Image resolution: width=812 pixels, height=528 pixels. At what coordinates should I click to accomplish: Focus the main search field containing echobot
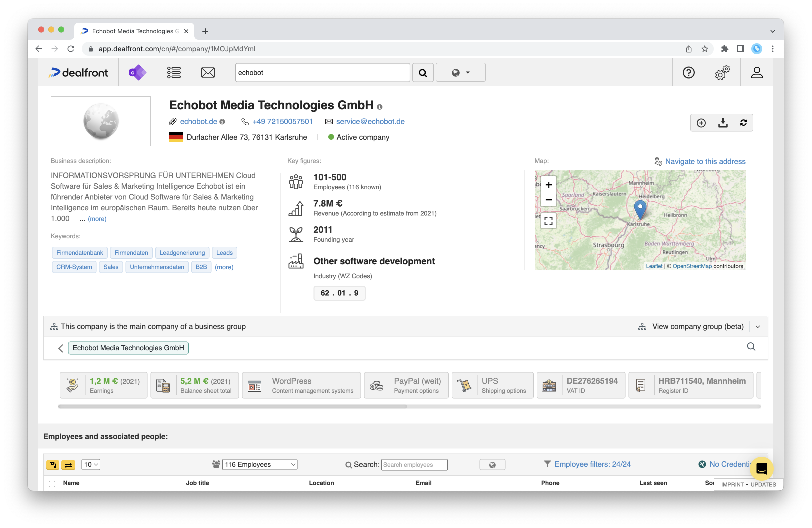click(x=323, y=73)
